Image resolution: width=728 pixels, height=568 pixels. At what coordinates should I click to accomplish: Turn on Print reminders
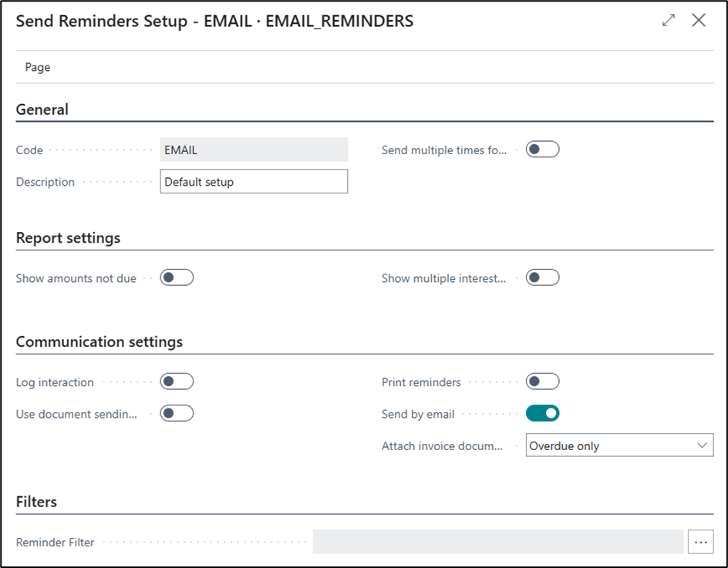click(542, 381)
